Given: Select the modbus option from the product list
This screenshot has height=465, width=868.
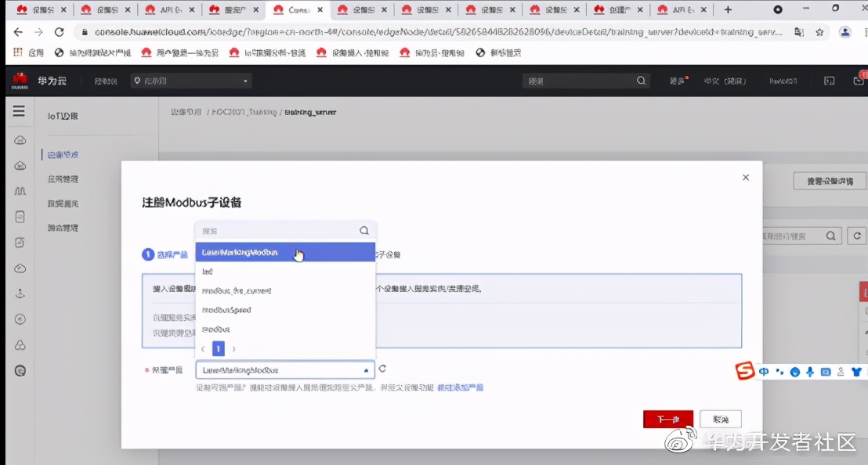Looking at the screenshot, I should (217, 330).
